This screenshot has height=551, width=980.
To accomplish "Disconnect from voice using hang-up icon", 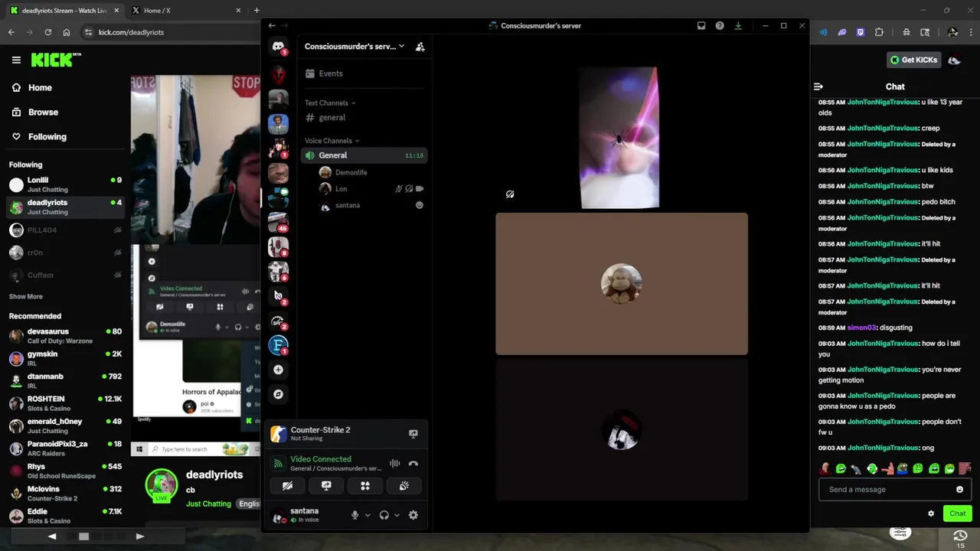I will 413,464.
